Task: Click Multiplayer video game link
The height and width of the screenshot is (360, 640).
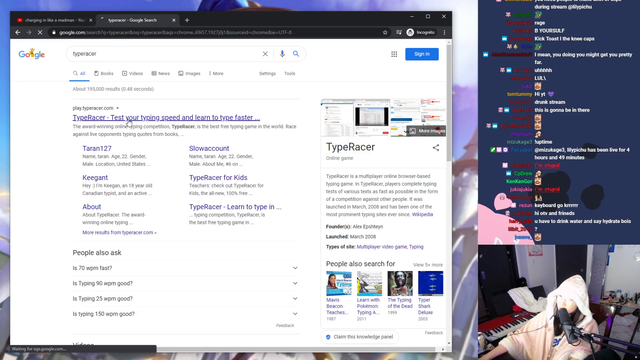Action: pos(382,247)
